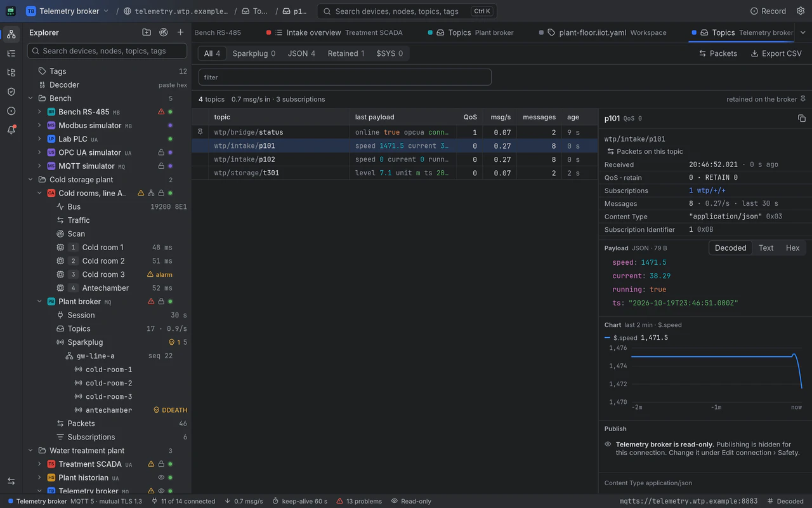Click the lock icon on OPC UA simulator
This screenshot has height=508, width=812.
[x=161, y=152]
